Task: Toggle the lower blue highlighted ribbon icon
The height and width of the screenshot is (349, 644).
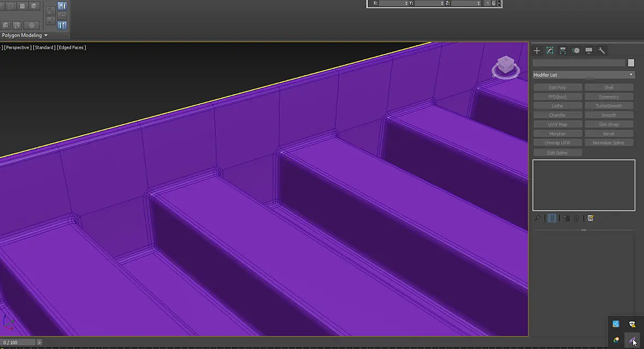Action: click(x=62, y=26)
